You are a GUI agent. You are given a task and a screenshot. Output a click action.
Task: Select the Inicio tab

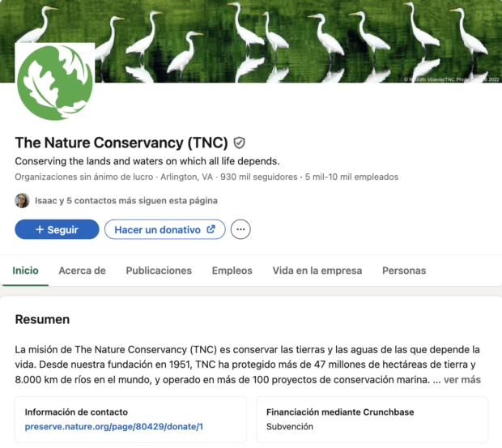25,271
